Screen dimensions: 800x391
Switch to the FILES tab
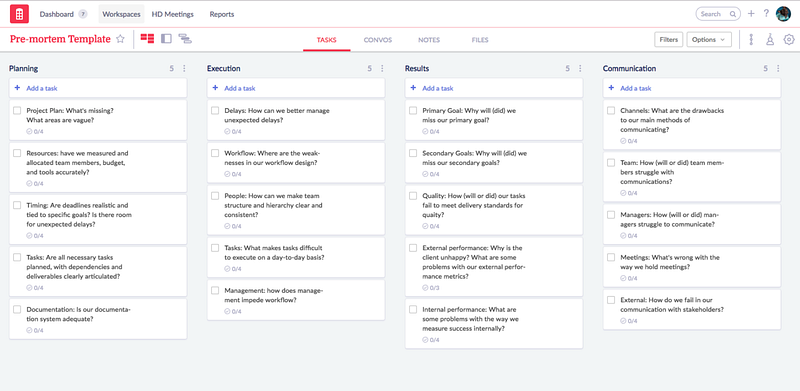pos(480,40)
